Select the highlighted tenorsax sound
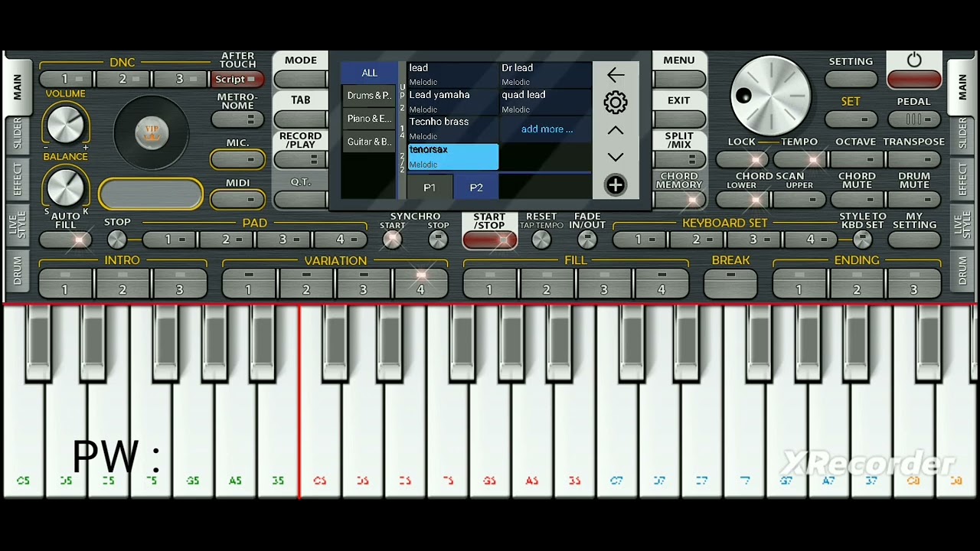 pyautogui.click(x=452, y=157)
